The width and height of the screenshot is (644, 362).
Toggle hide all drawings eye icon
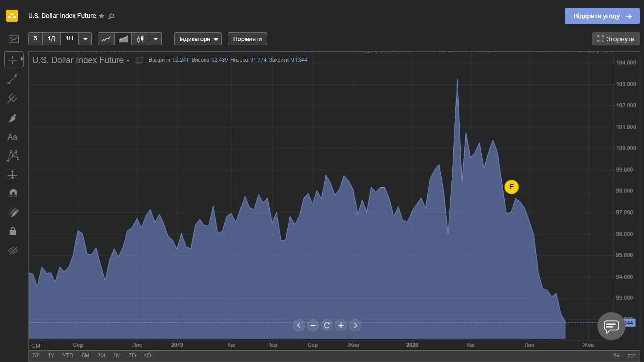pos(13,251)
